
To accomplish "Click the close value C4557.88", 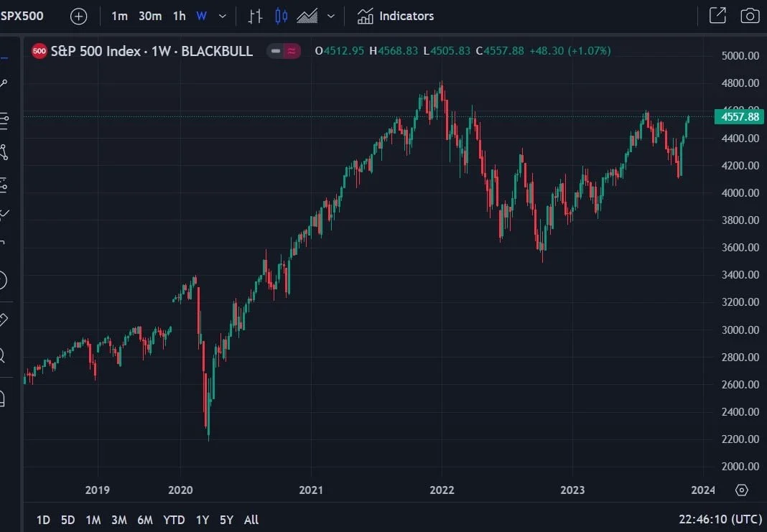I will pos(500,51).
